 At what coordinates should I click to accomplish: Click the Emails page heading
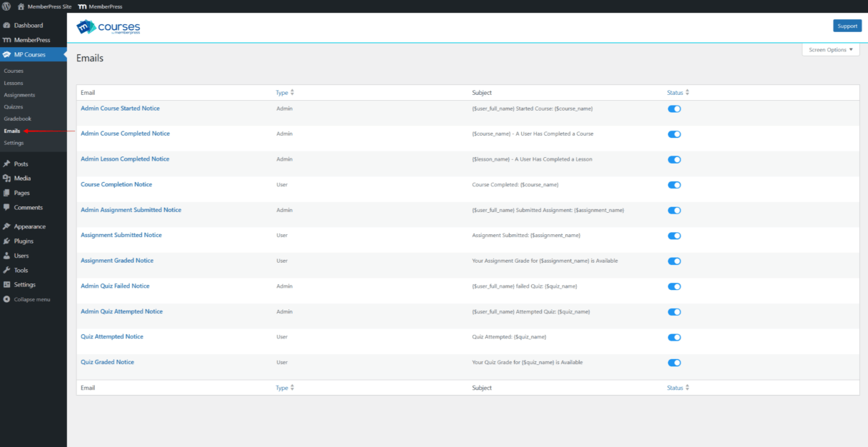pos(90,59)
